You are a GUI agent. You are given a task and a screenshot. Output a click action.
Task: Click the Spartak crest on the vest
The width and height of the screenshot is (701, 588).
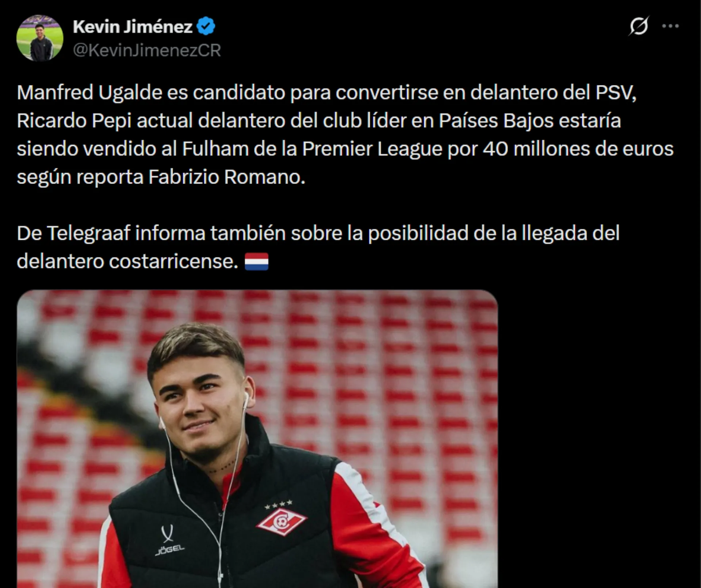(281, 522)
